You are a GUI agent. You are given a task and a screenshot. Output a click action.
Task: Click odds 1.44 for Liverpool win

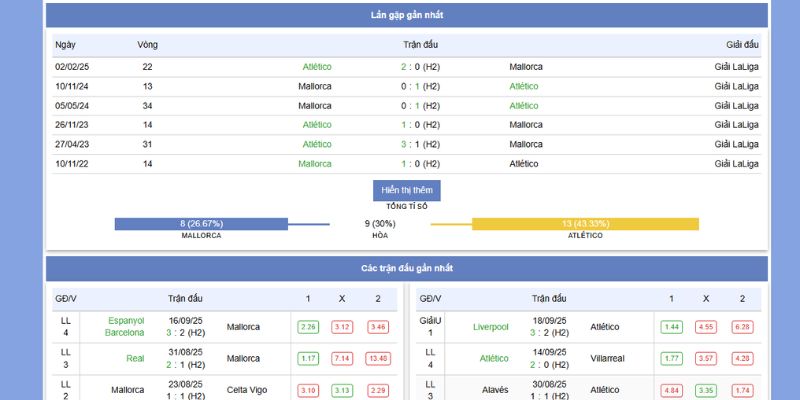(x=671, y=327)
